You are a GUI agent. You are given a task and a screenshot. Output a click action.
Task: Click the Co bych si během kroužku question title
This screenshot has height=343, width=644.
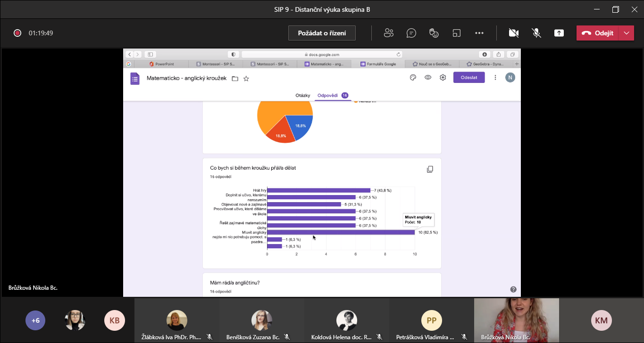pos(253,168)
